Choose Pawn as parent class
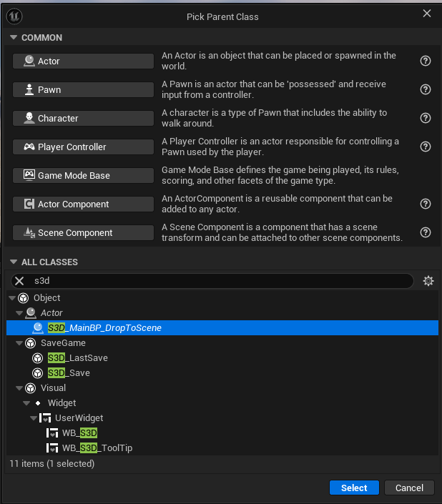The width and height of the screenshot is (442, 504). 83,89
